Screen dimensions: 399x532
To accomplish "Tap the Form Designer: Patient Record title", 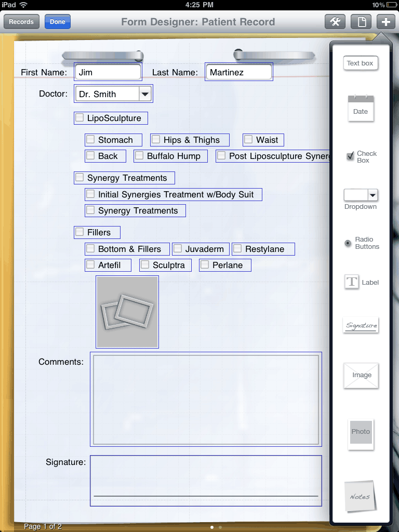I will [198, 22].
